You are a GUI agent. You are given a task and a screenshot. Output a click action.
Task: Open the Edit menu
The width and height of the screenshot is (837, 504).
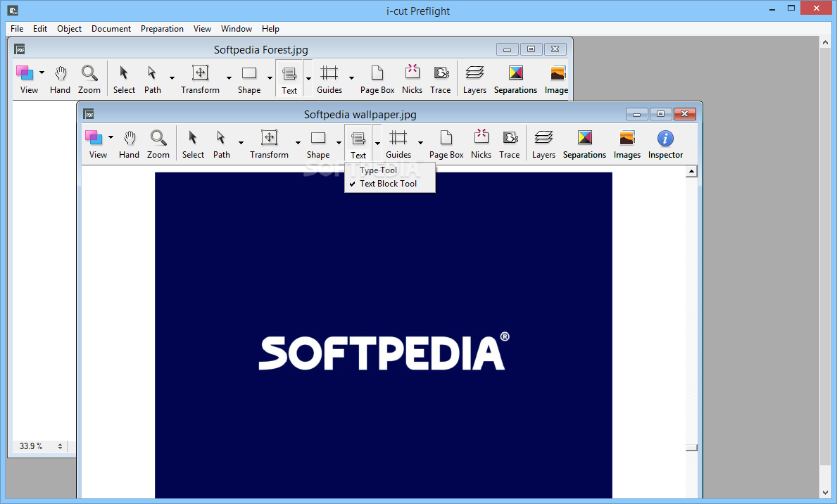click(40, 29)
